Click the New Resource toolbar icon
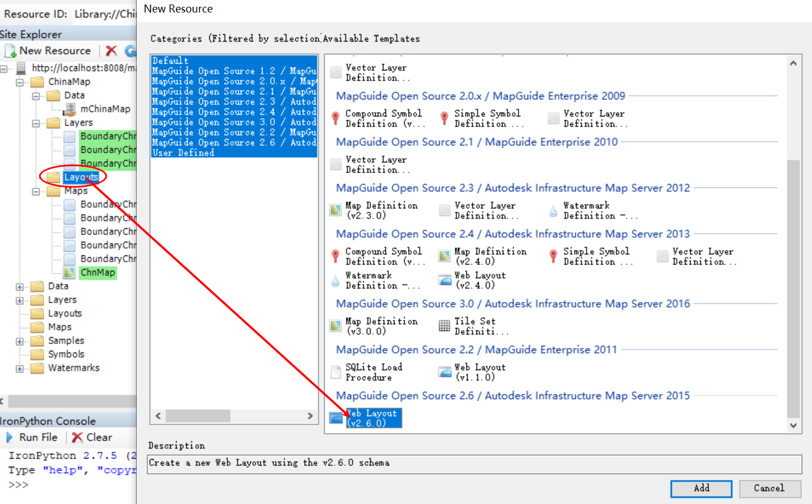812x504 pixels. pyautogui.click(x=10, y=51)
